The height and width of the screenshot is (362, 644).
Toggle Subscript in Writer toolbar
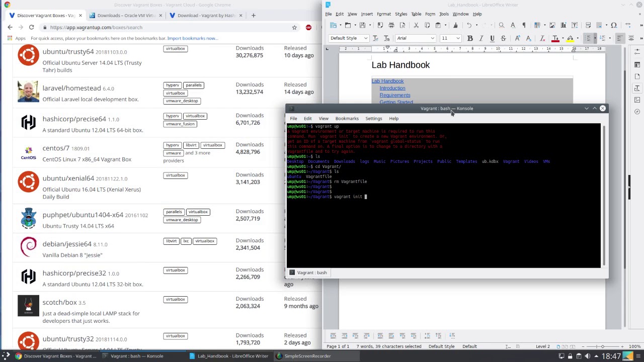point(528,38)
